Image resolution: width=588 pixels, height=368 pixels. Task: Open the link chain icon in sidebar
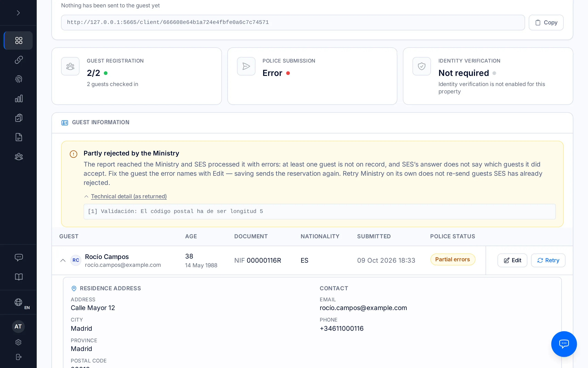click(19, 60)
